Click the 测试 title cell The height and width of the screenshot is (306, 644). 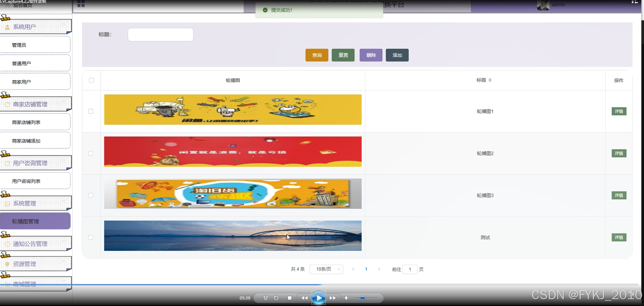point(485,238)
